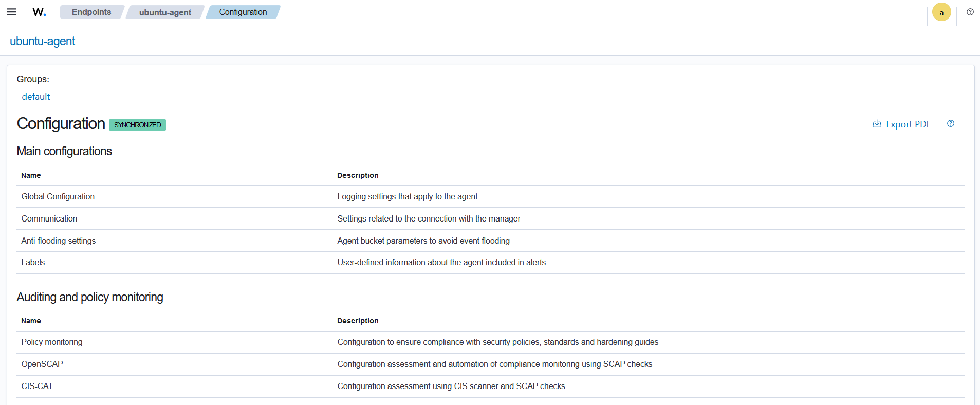Open the user avatar menu

(x=941, y=12)
